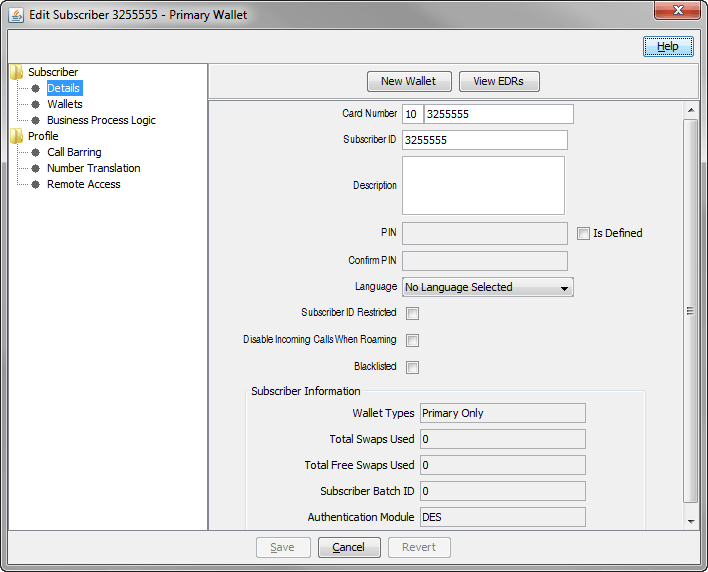Select the Subscriber root node
The width and height of the screenshot is (708, 572).
53,72
